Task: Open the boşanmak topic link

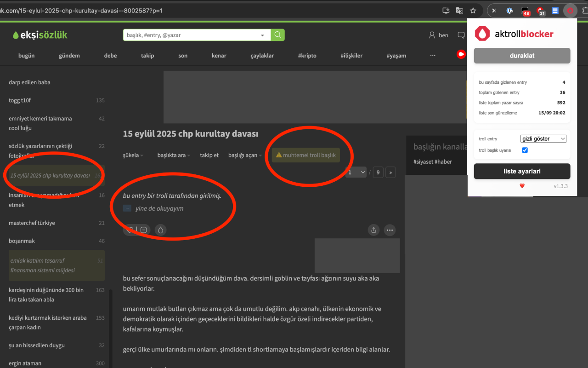Action: coord(22,241)
